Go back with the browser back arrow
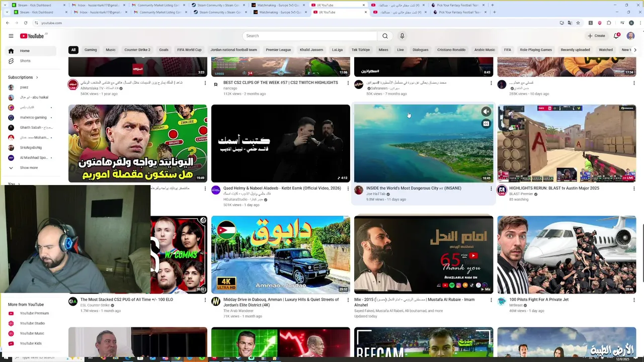This screenshot has width=644, height=362. [7, 23]
